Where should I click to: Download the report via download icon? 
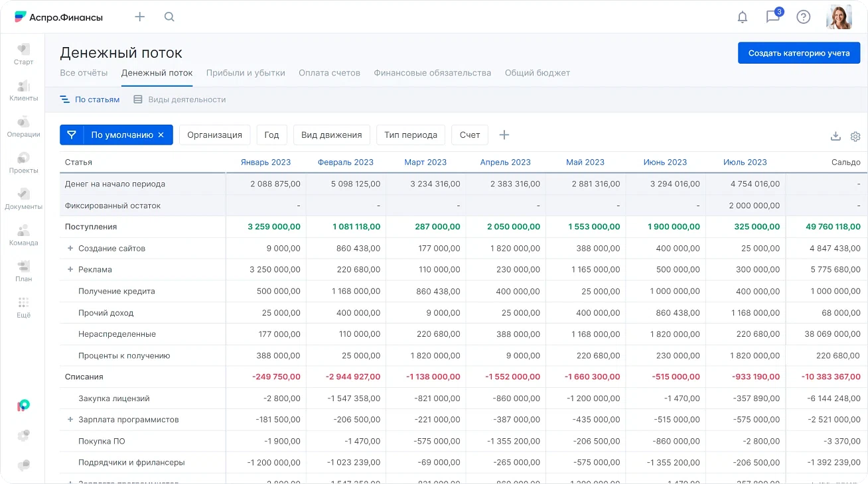(x=835, y=136)
